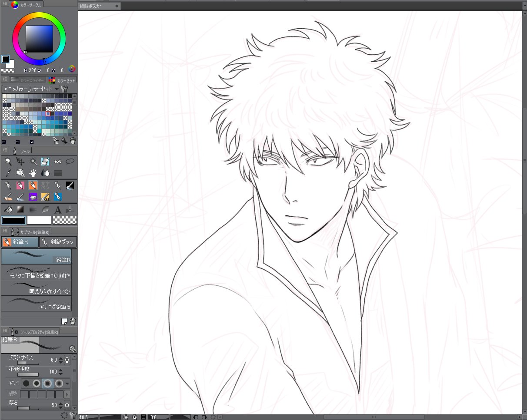Select the speed lines Figure tool

coord(33,209)
